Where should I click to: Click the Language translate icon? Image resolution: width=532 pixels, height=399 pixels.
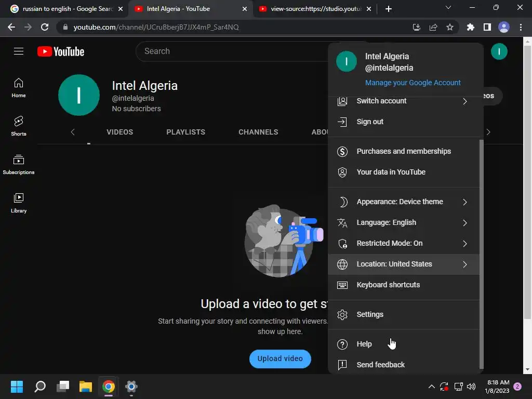coord(342,222)
